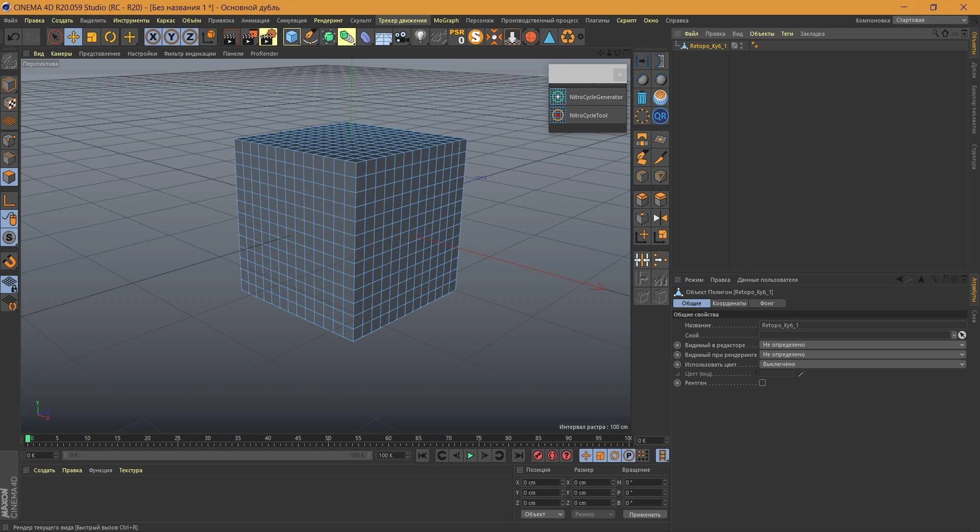Toggle the X axis lock
The width and height of the screenshot is (980, 532).
click(153, 37)
